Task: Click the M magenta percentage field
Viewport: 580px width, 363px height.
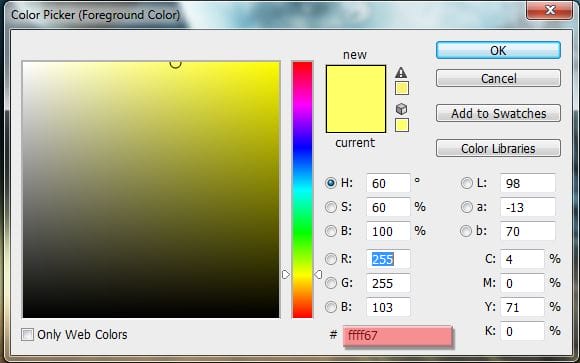Action: tap(522, 283)
